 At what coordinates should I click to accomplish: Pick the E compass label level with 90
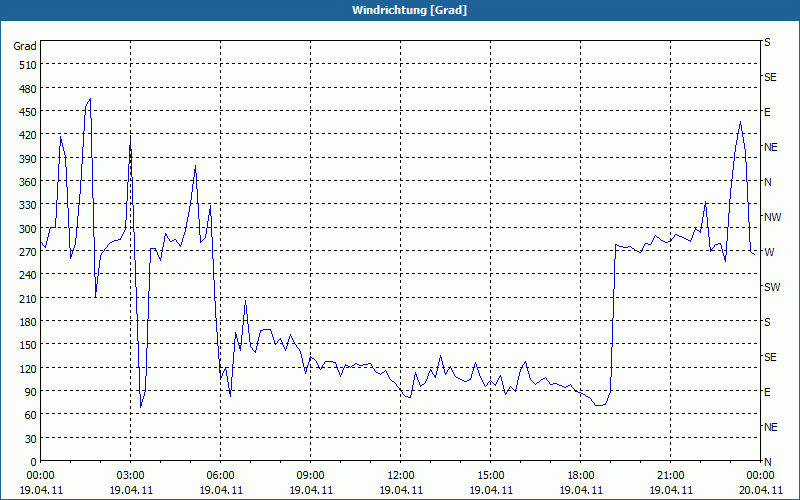tap(767, 392)
